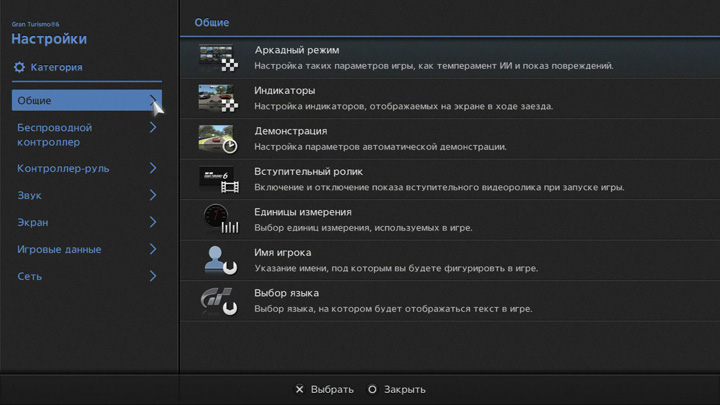Viewport: 720px width, 405px height.
Task: Expand the Контроллер-руль chevron
Action: pos(153,168)
